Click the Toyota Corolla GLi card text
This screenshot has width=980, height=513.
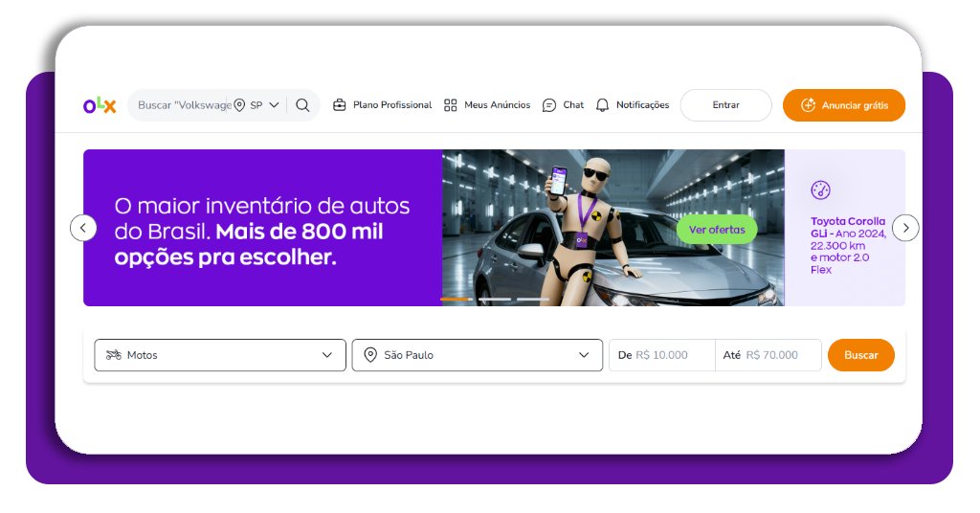(848, 245)
